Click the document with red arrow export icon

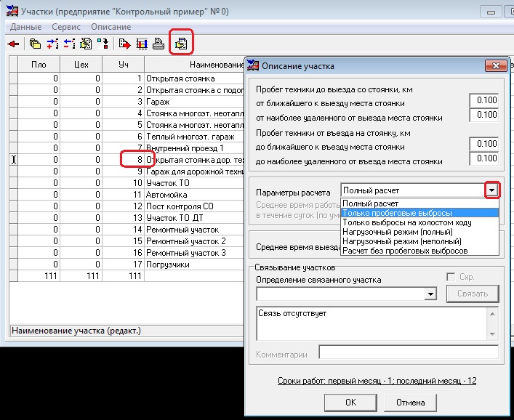click(124, 44)
